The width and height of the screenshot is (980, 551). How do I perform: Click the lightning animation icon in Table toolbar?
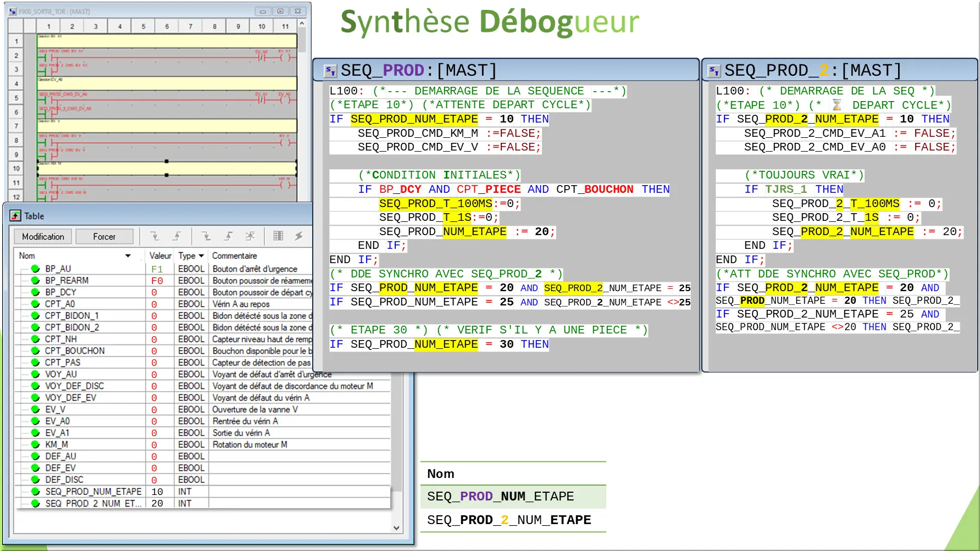tap(298, 236)
